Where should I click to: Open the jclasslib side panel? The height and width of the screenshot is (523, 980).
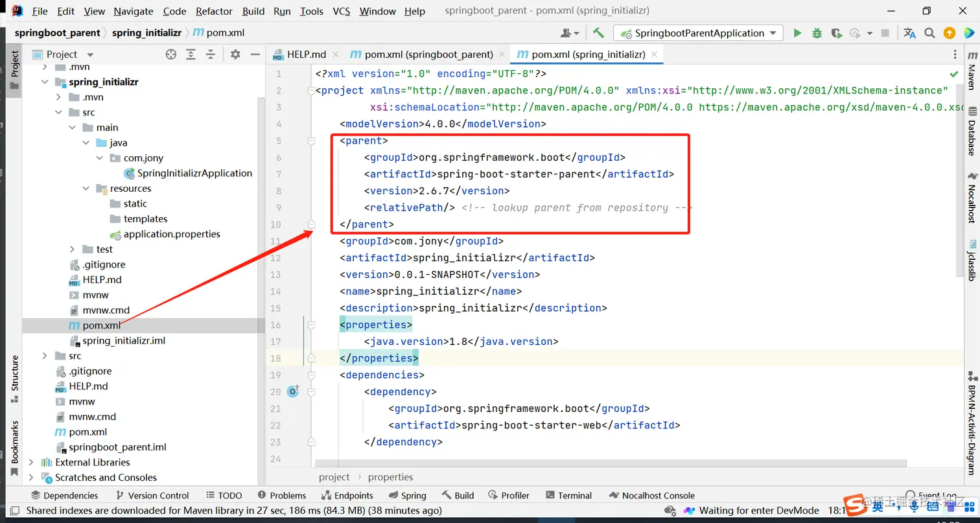coord(972,260)
